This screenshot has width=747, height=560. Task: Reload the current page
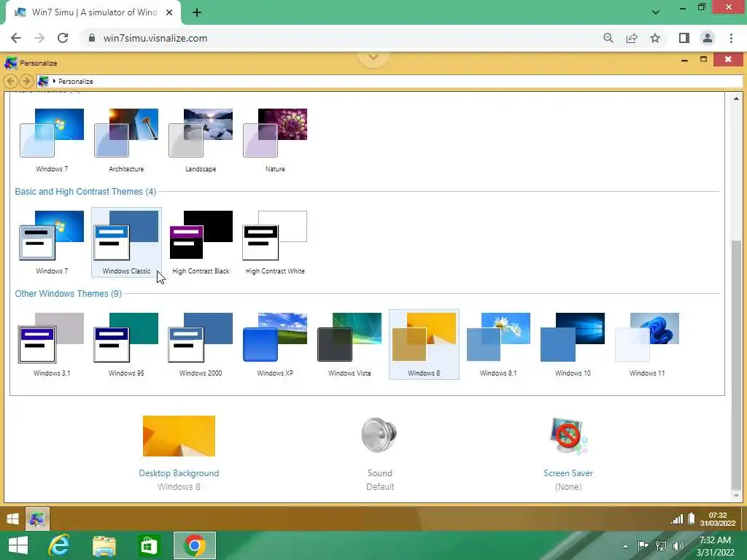click(63, 38)
